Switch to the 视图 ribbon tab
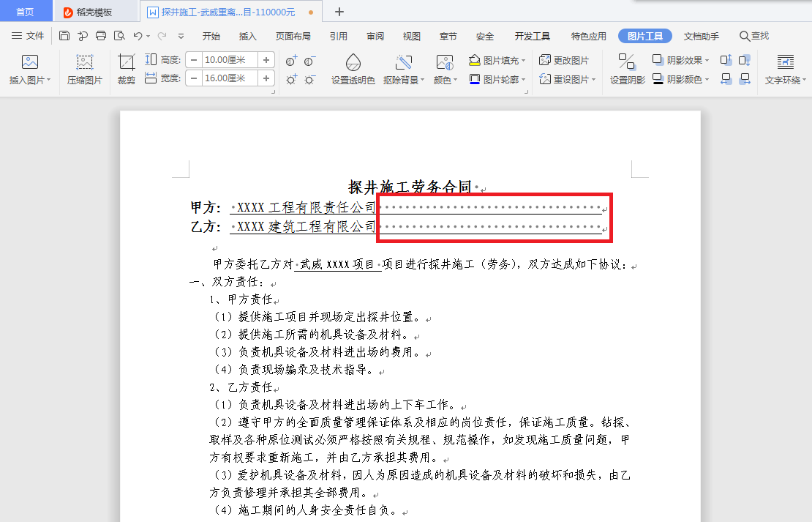 pyautogui.click(x=412, y=36)
